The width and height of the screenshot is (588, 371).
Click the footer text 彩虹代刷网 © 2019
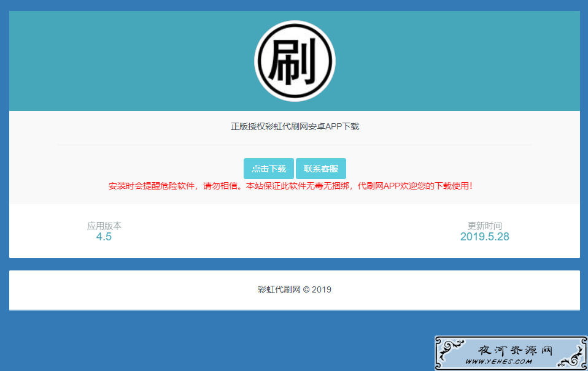coord(295,289)
